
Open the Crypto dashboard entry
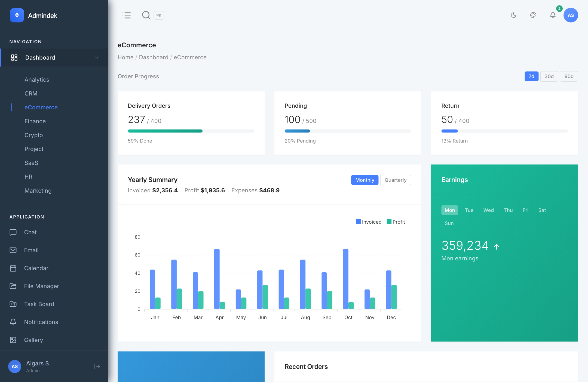(x=33, y=135)
